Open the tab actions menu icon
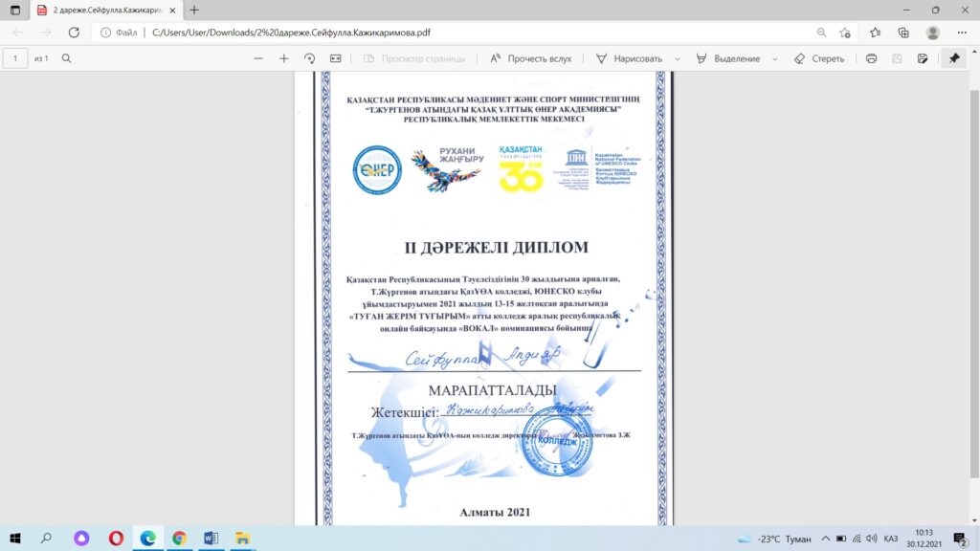The width and height of the screenshot is (980, 551). pyautogui.click(x=15, y=10)
